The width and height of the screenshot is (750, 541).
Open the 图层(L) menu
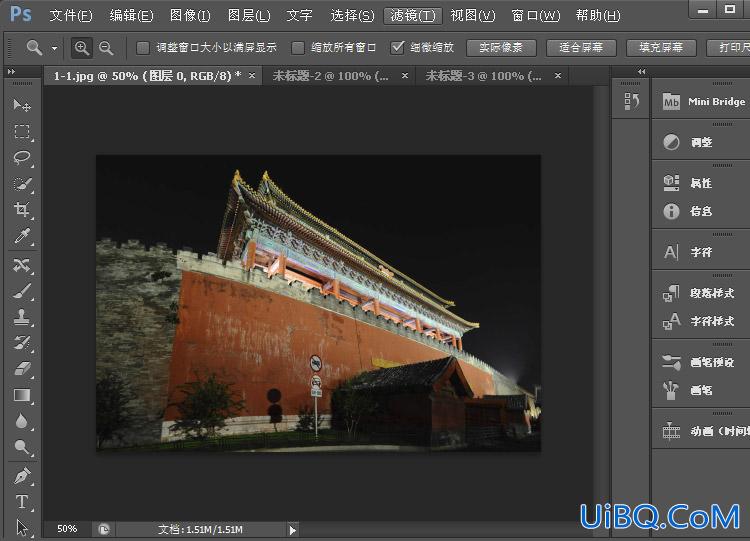click(x=249, y=16)
